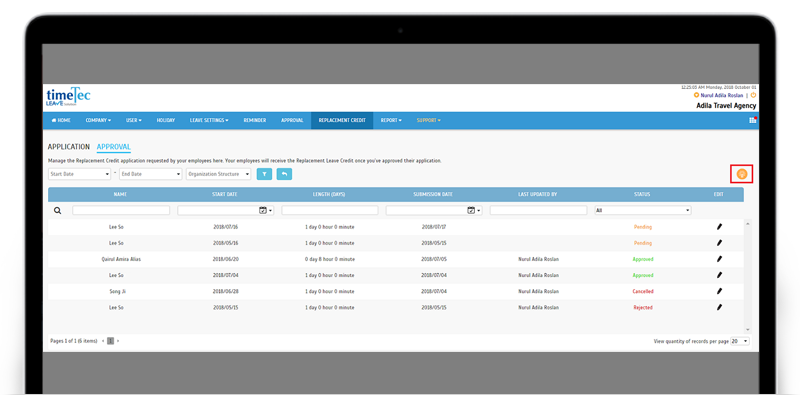Open the calendar grid icon in the blue navigation bar
The height and width of the screenshot is (395, 800).
pyautogui.click(x=753, y=120)
